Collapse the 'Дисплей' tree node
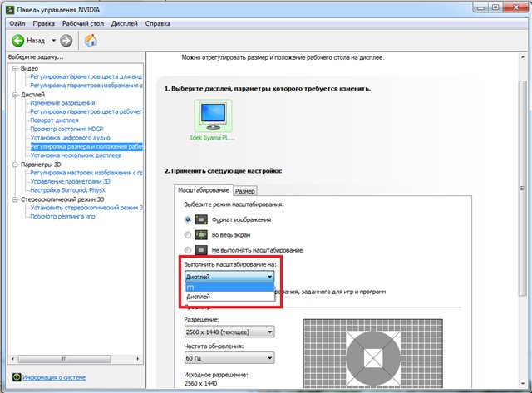Image resolution: width=532 pixels, height=393 pixels. click(x=15, y=95)
